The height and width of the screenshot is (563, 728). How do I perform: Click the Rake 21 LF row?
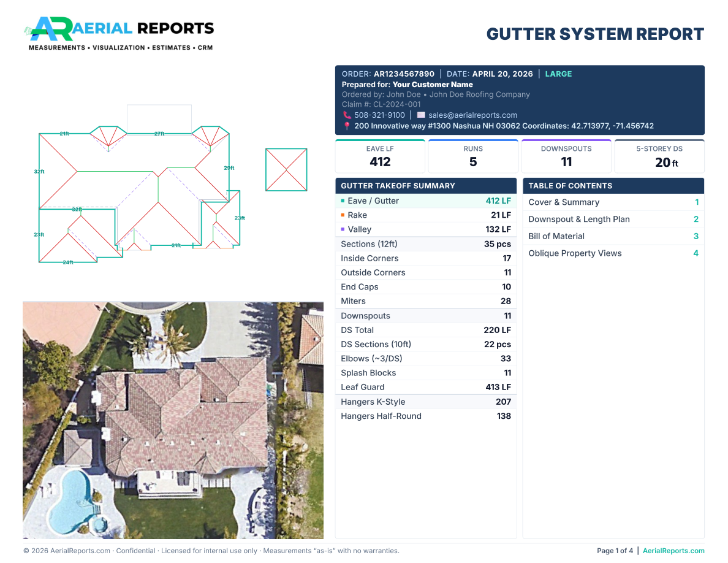[x=426, y=215]
